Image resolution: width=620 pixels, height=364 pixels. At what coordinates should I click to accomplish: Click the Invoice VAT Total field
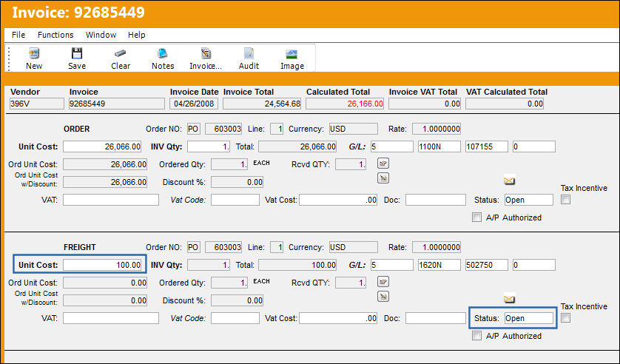pyautogui.click(x=425, y=104)
